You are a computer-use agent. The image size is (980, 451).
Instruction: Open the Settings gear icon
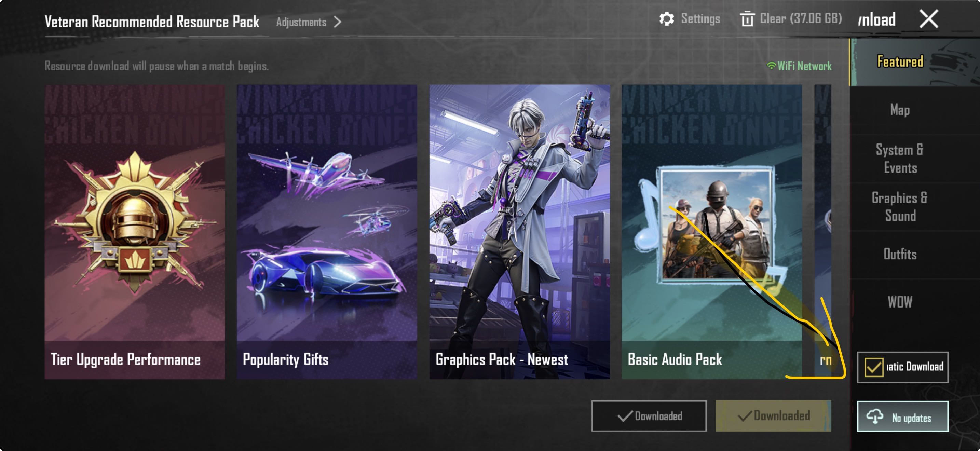coord(667,19)
